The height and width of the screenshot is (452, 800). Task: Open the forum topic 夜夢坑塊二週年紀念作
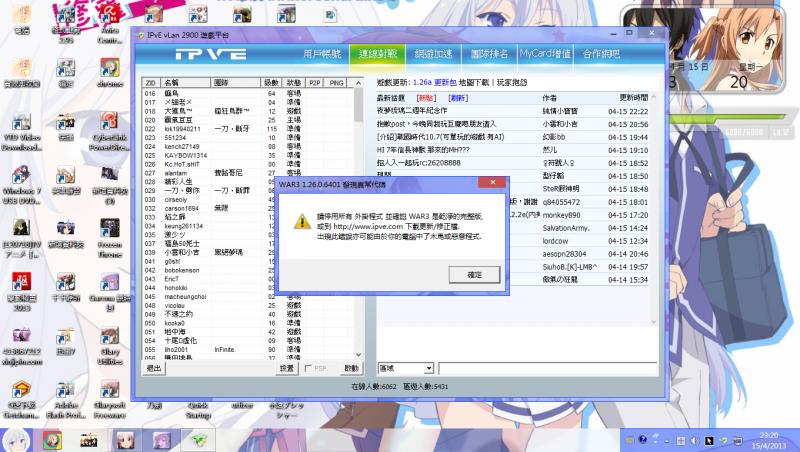click(412, 111)
